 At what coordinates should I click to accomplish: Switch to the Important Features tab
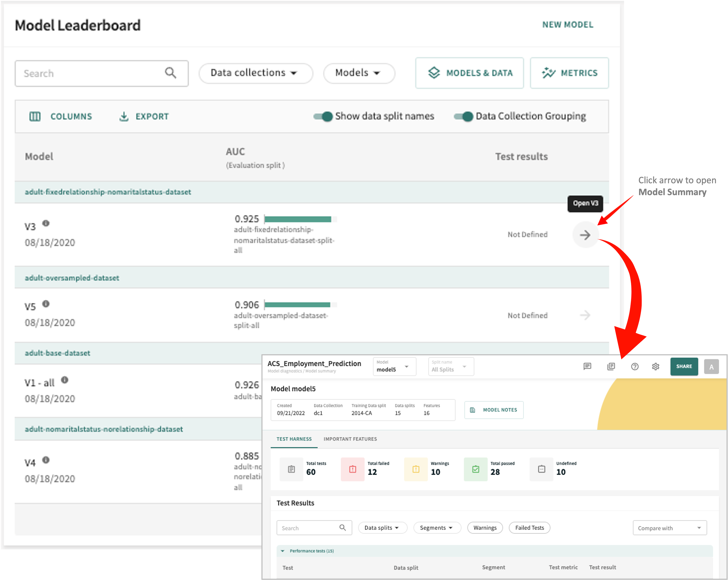(350, 439)
